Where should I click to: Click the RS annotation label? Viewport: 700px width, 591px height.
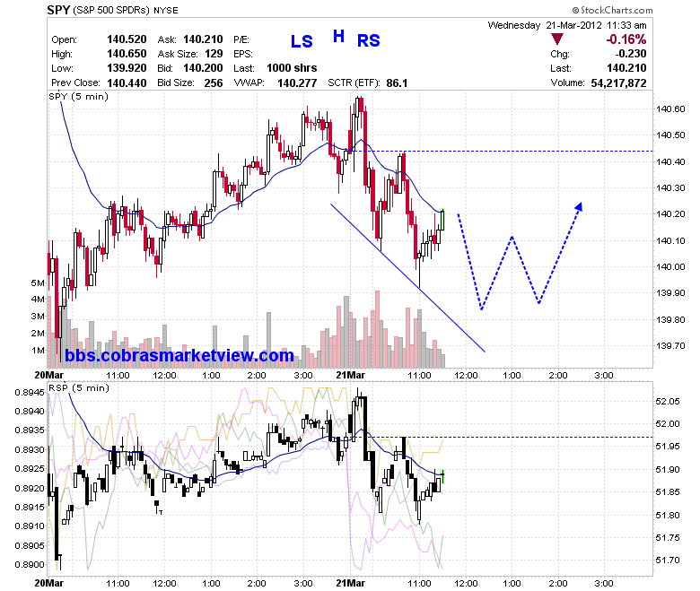point(368,40)
